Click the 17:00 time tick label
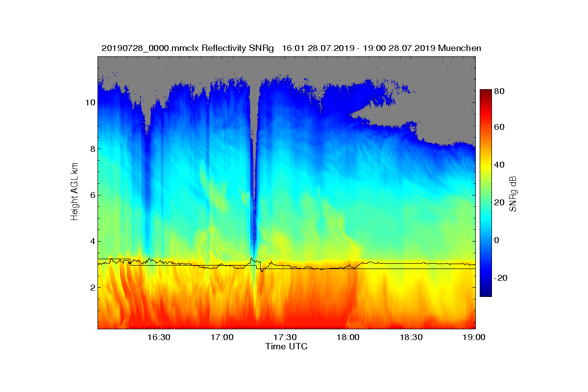 click(221, 338)
